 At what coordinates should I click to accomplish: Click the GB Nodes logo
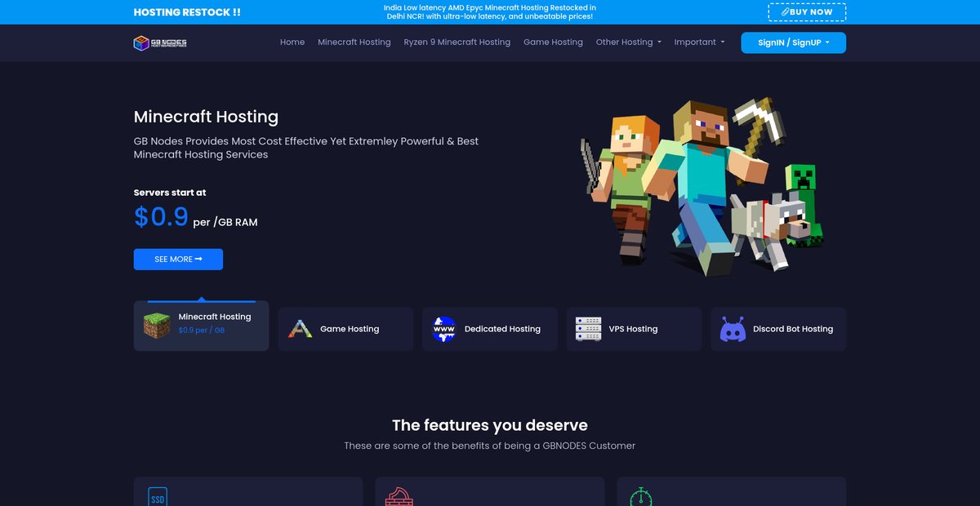coord(160,42)
